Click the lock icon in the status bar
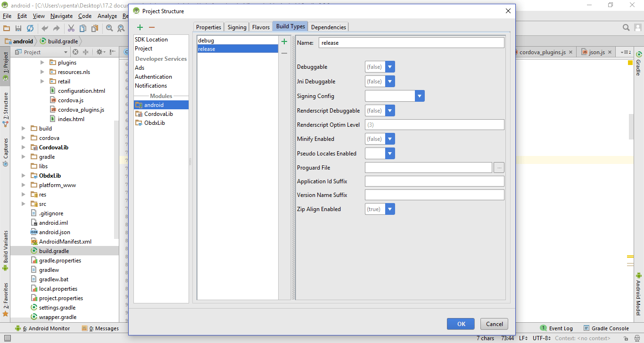Viewport: 644px width, 343px height. [x=627, y=338]
